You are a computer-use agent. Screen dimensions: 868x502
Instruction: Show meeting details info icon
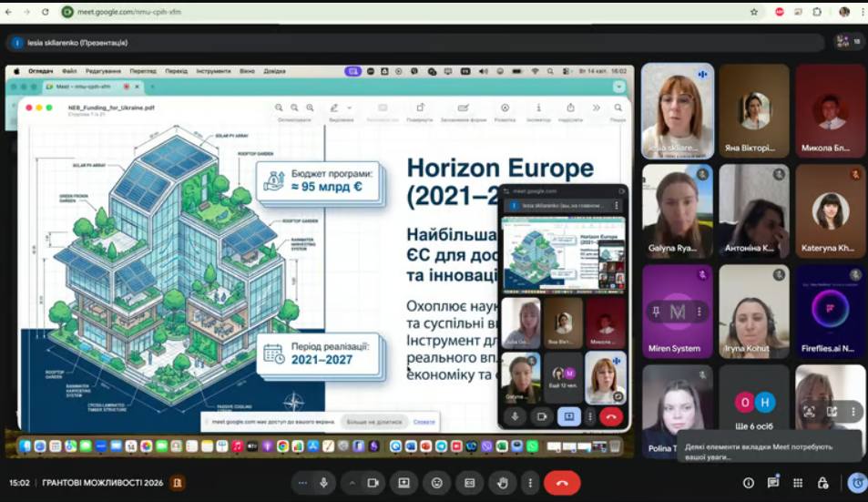[748, 483]
